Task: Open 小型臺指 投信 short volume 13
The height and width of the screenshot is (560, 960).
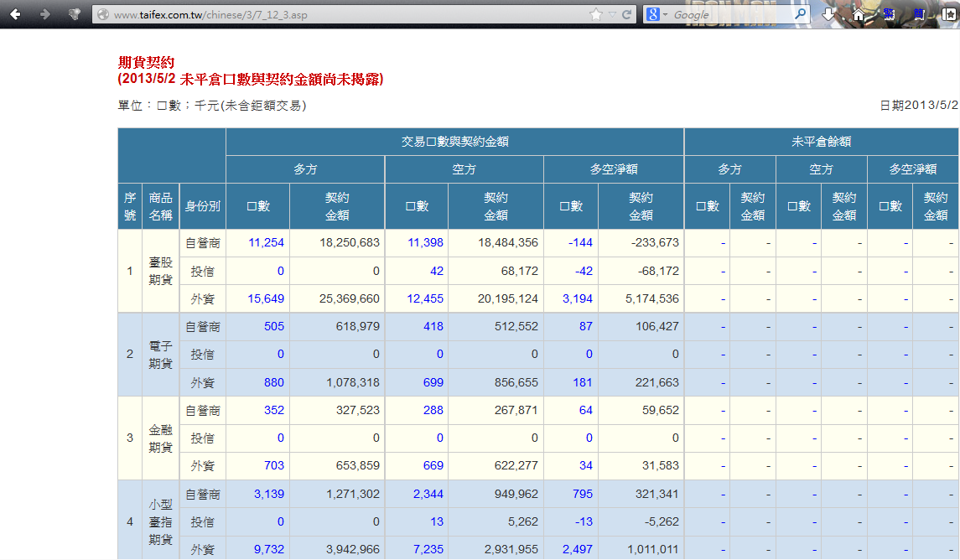Action: tap(437, 522)
